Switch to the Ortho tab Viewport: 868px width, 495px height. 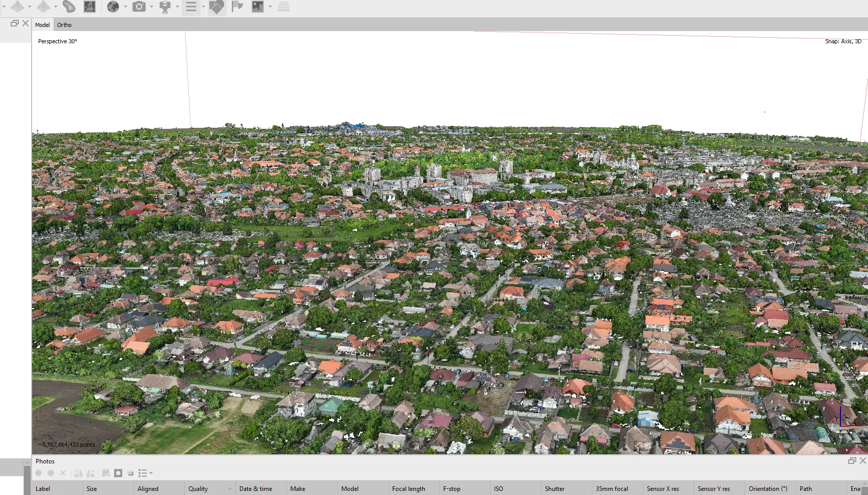(64, 25)
